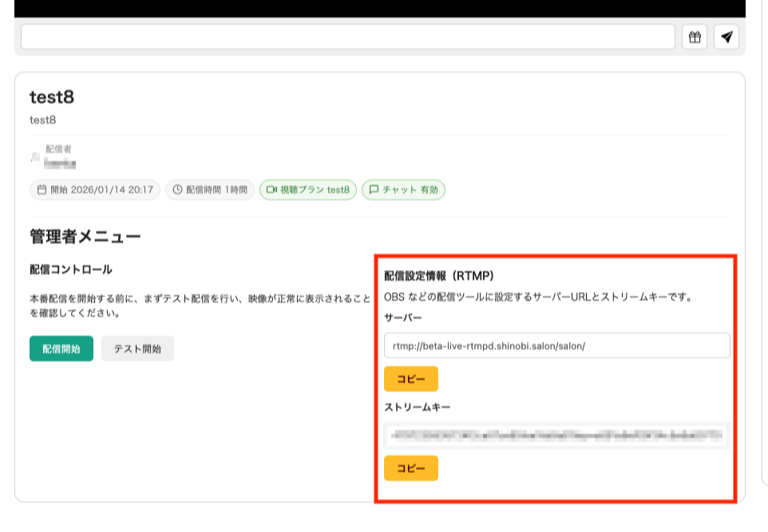The image size is (768, 532).
Task: Click the calendar icon in start date badge
Action: pyautogui.click(x=42, y=190)
